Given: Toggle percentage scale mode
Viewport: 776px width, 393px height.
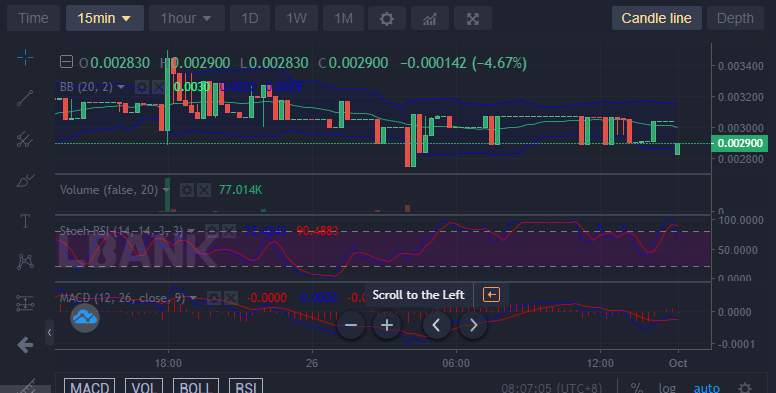Looking at the screenshot, I should tap(636, 388).
